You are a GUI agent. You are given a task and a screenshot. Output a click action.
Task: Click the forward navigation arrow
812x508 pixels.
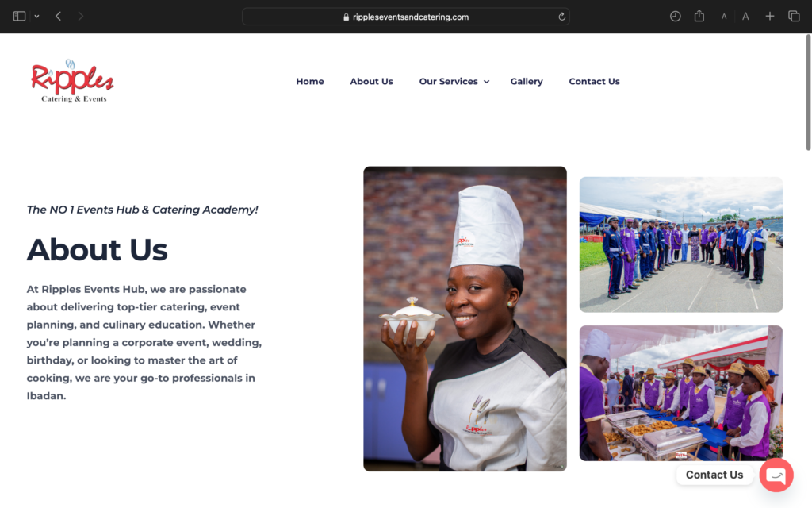point(80,17)
